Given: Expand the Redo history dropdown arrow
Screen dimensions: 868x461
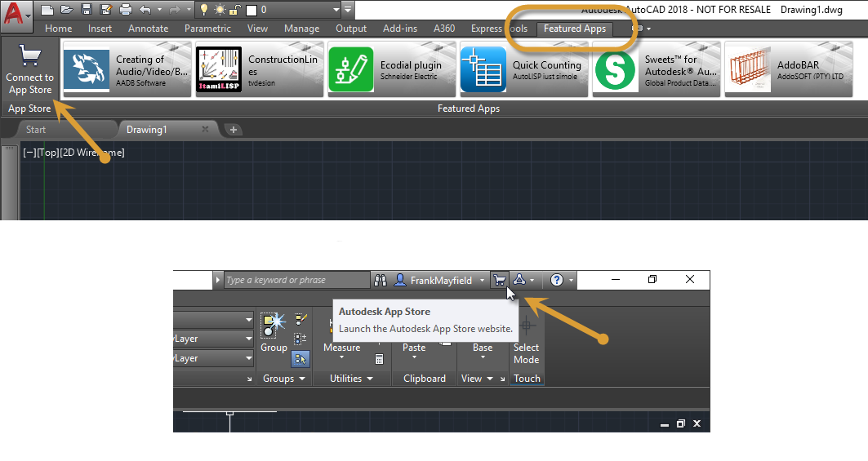Looking at the screenshot, I should [x=188, y=10].
